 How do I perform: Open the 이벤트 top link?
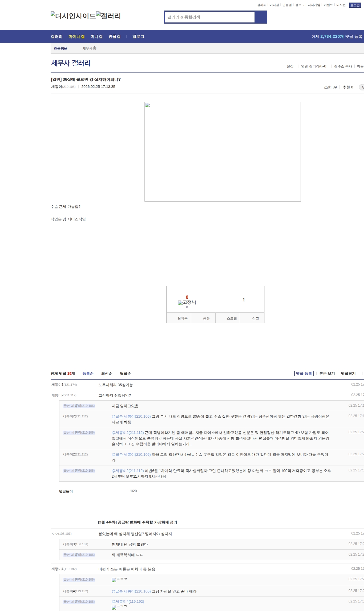pyautogui.click(x=328, y=5)
